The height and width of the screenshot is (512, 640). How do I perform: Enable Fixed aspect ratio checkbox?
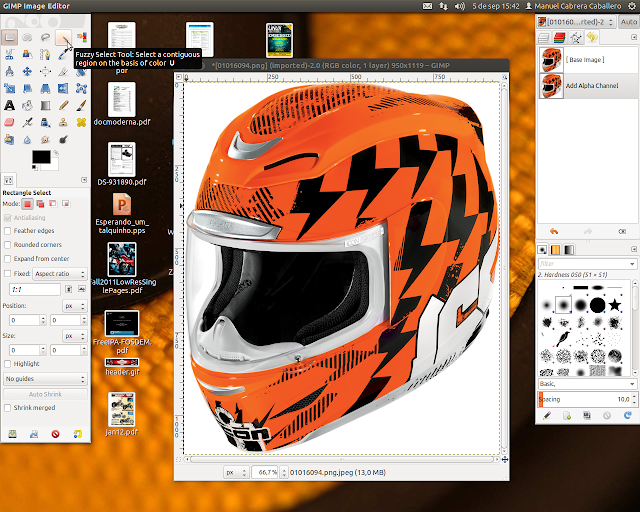coord(7,274)
